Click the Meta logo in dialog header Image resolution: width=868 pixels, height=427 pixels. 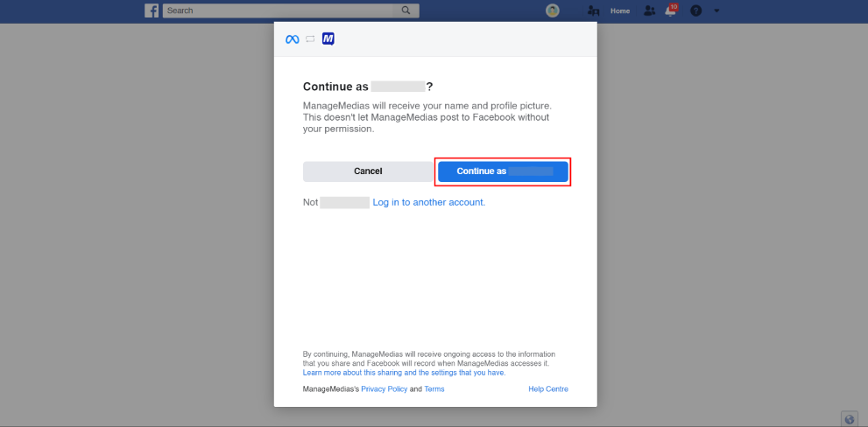293,39
